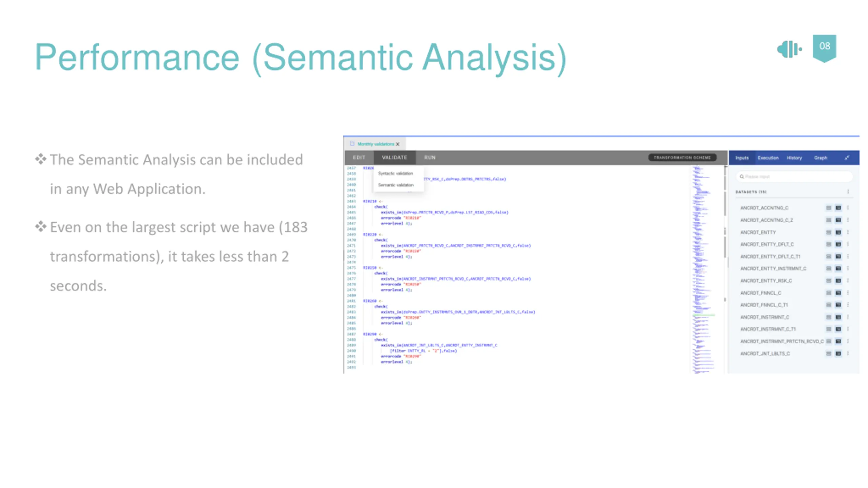Open the kebab menu for ANCRDT_FNNCL_C

point(848,293)
